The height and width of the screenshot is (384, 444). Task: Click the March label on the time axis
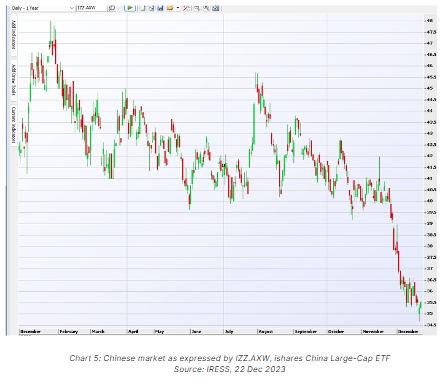coord(98,331)
